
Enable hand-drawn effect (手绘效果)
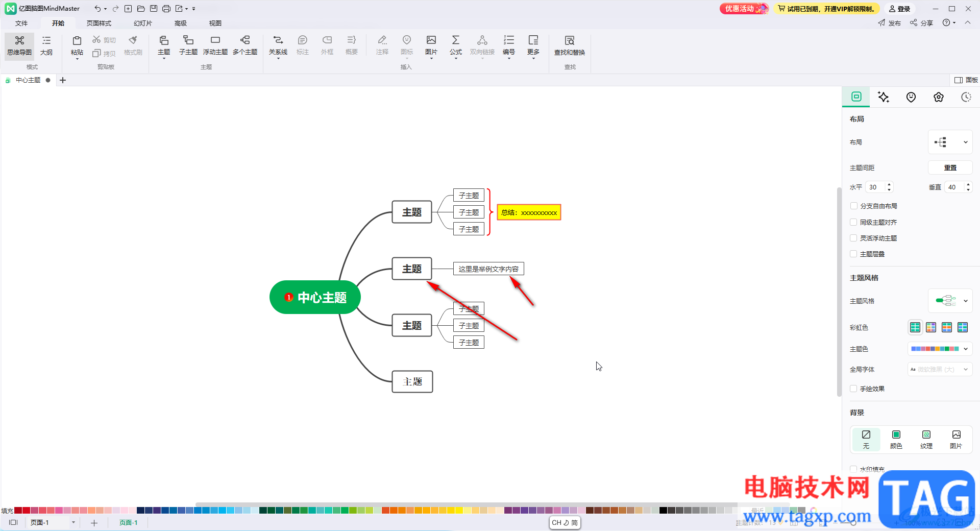(853, 389)
